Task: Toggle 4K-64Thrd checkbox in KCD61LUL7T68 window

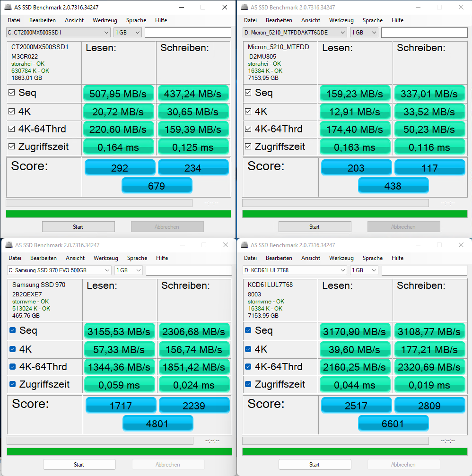Action: pos(248,367)
